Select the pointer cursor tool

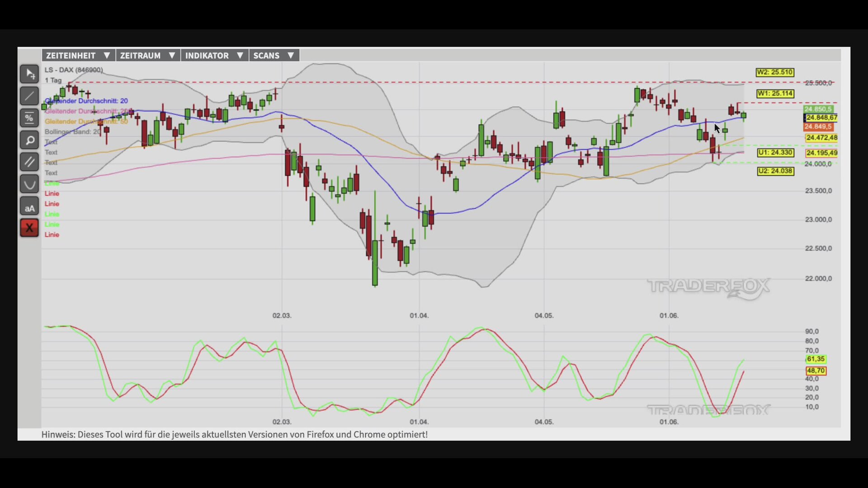[x=29, y=74]
